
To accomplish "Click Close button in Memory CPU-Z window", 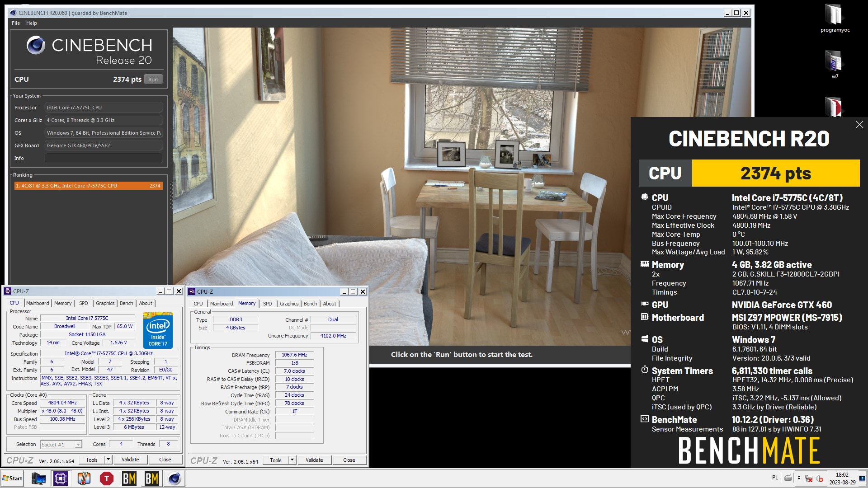I will coord(349,460).
